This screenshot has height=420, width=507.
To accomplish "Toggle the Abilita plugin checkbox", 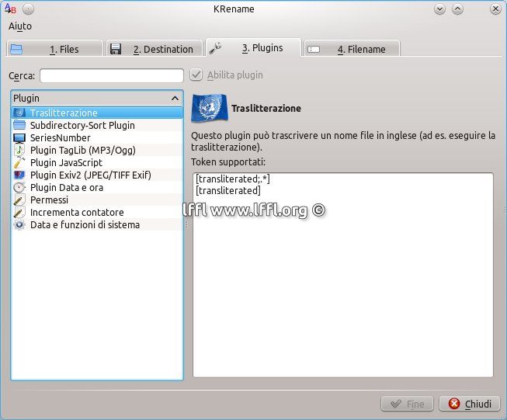I will pyautogui.click(x=196, y=75).
